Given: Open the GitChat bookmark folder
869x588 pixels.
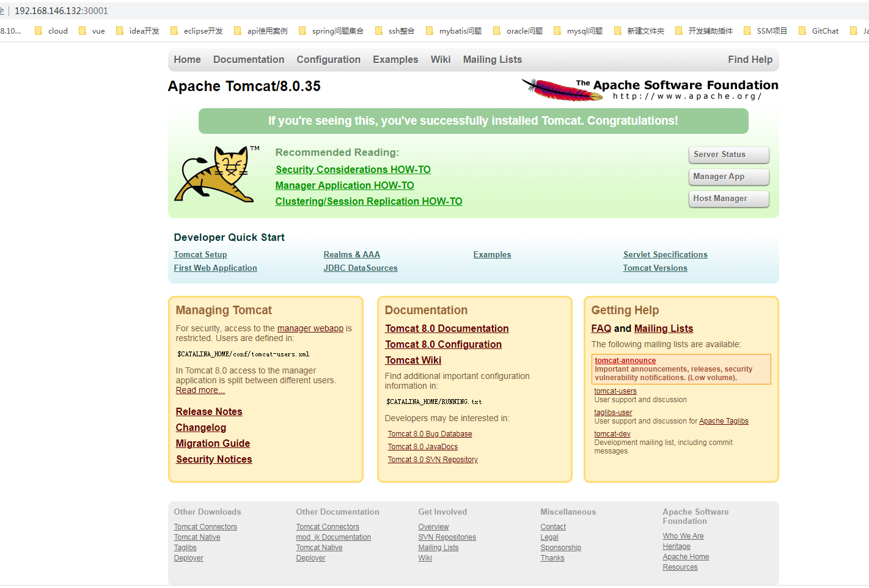Looking at the screenshot, I should (819, 31).
